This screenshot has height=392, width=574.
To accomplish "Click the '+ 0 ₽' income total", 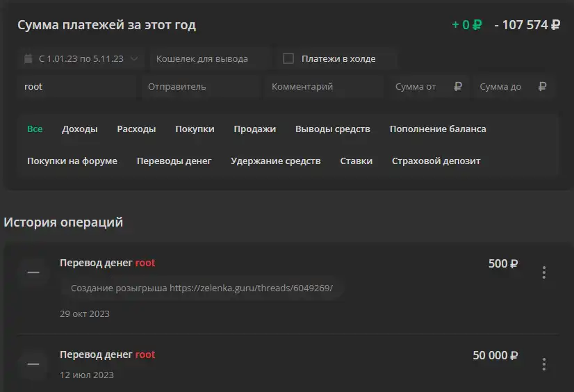I will click(x=467, y=25).
